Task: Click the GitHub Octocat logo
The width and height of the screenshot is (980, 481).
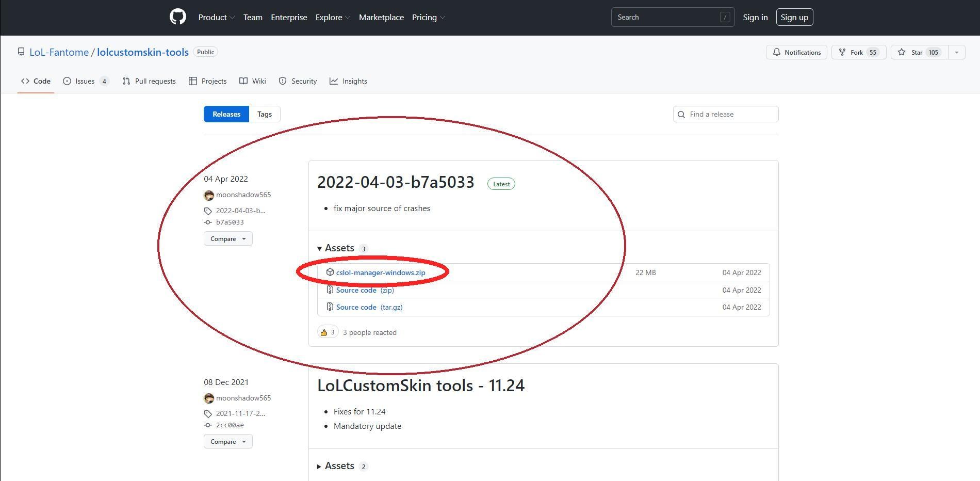Action: pos(177,17)
